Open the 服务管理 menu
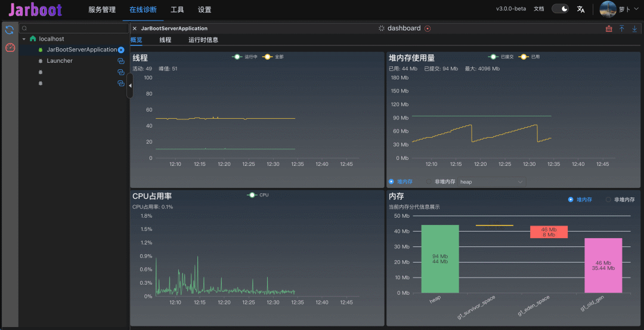 [x=102, y=10]
